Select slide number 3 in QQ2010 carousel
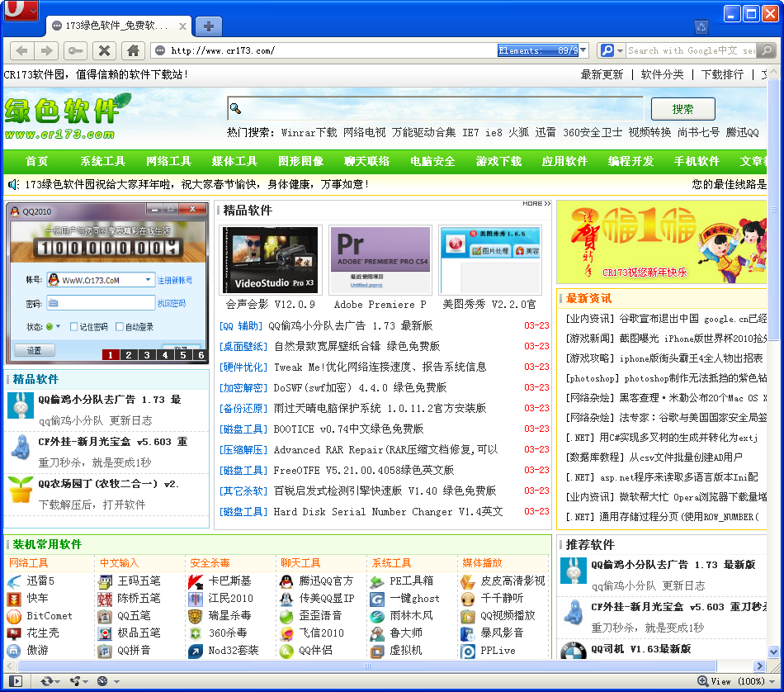 (x=147, y=355)
